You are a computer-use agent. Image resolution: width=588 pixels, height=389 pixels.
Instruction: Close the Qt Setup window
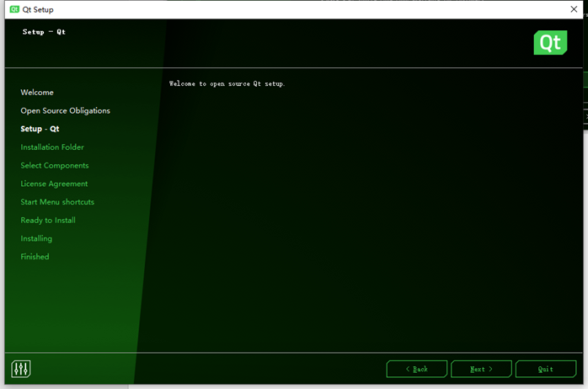[x=574, y=9]
